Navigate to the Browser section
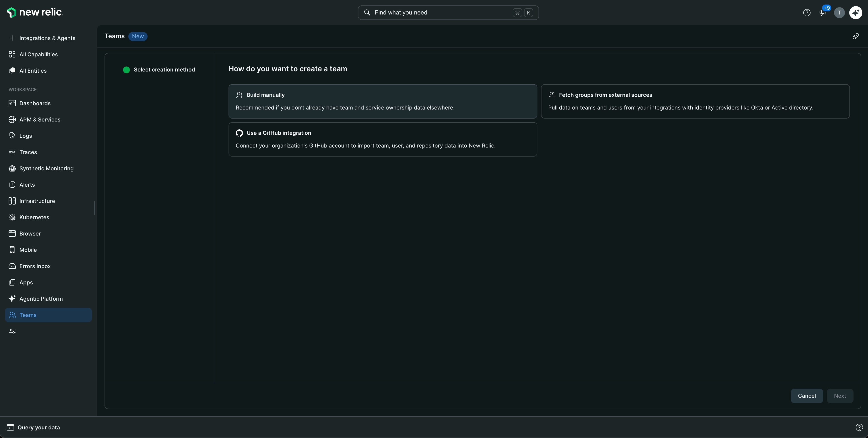This screenshot has height=438, width=868. 48,233
